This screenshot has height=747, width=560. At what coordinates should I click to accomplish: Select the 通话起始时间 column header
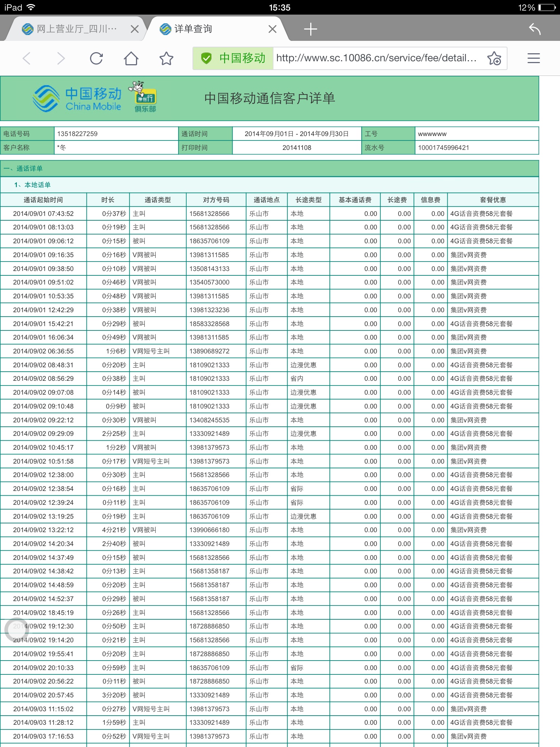coord(43,200)
